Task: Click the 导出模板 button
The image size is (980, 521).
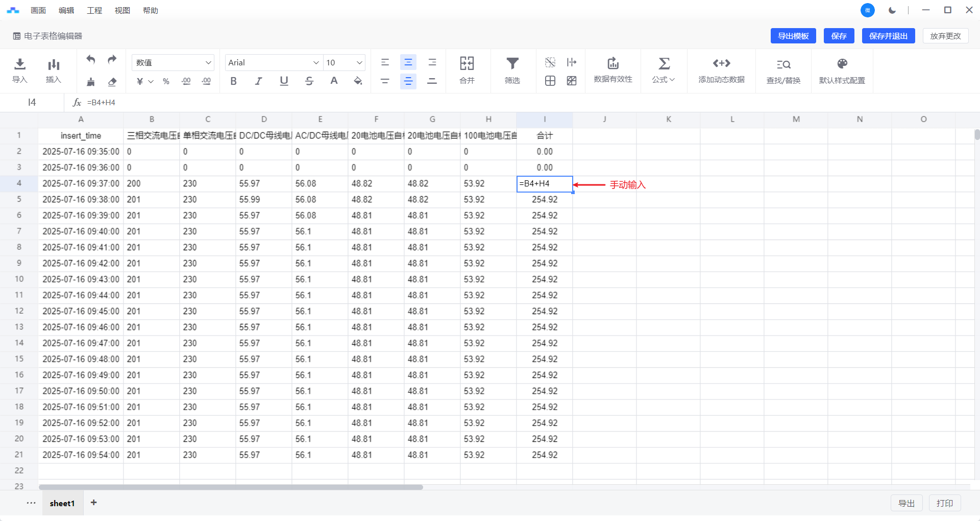Action: tap(793, 36)
